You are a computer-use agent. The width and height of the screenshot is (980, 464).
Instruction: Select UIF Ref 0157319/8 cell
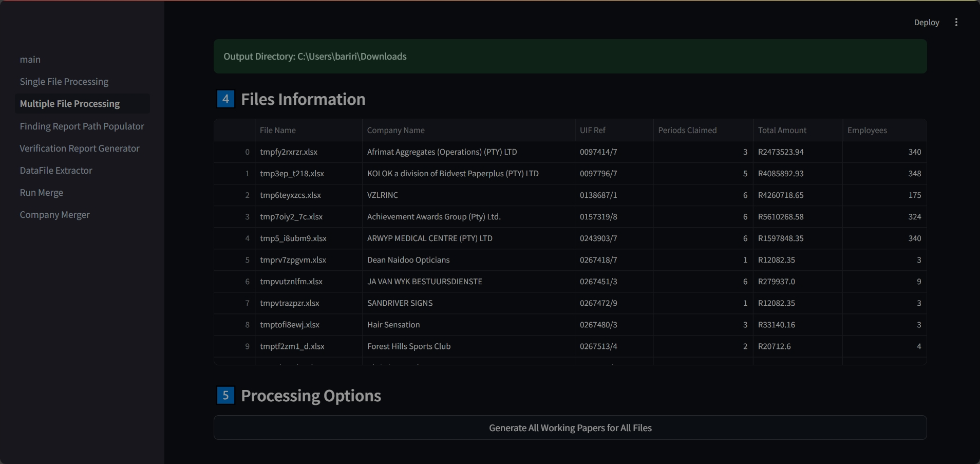614,217
